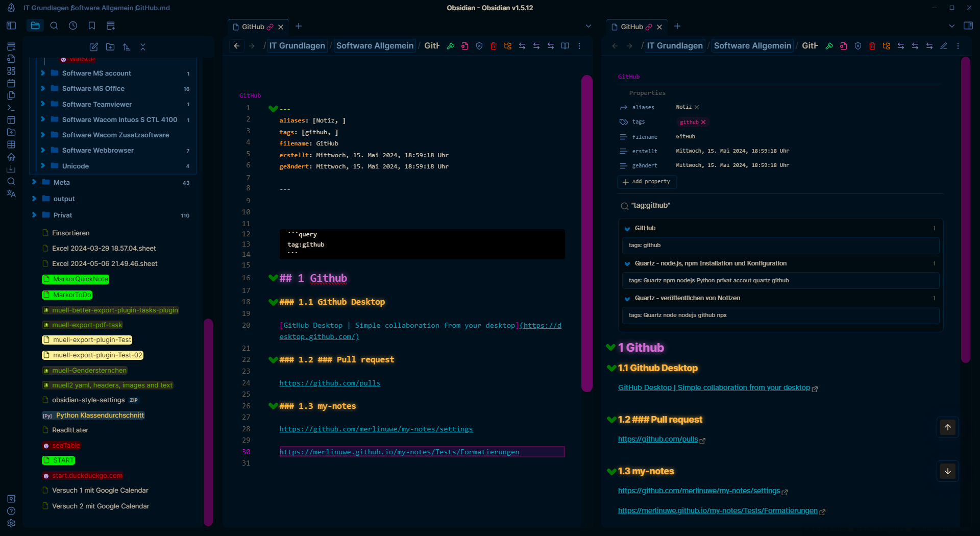Open my-notes settings link in right pane
The image size is (980, 536).
(699, 491)
